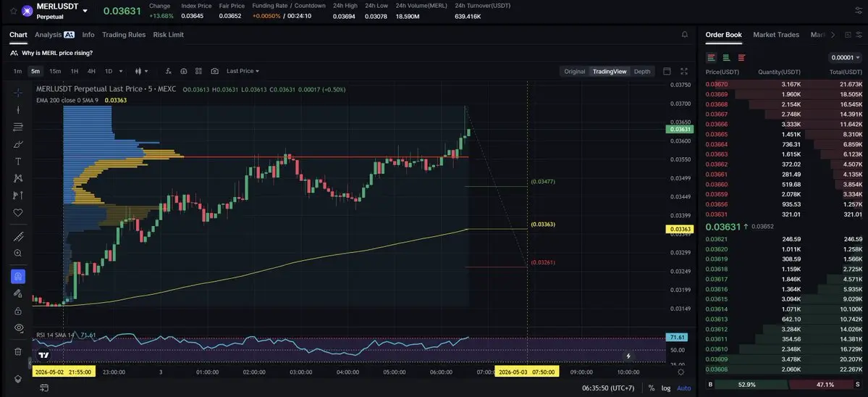This screenshot has height=397, width=868.
Task: Select the trend line drawing tool
Action: tap(17, 109)
